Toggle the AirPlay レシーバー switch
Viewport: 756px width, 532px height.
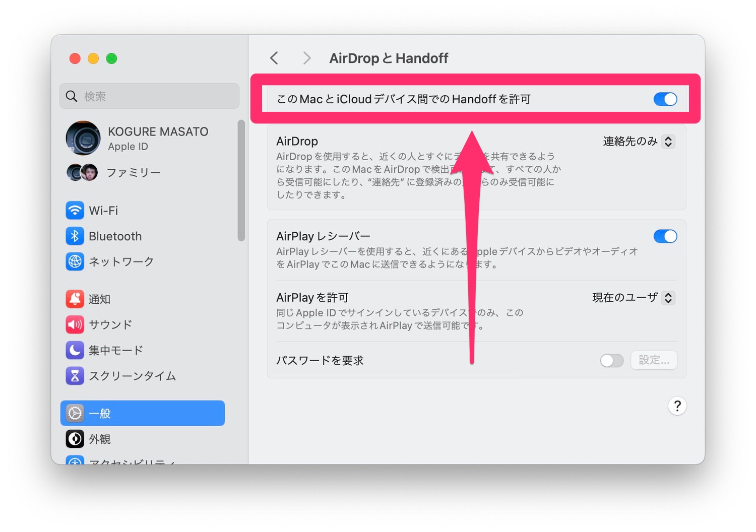click(665, 236)
